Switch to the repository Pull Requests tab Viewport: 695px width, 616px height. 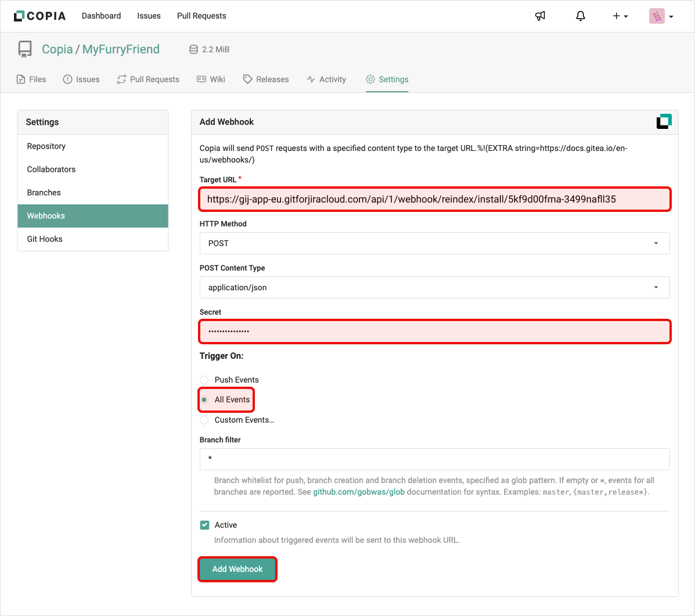pos(148,80)
